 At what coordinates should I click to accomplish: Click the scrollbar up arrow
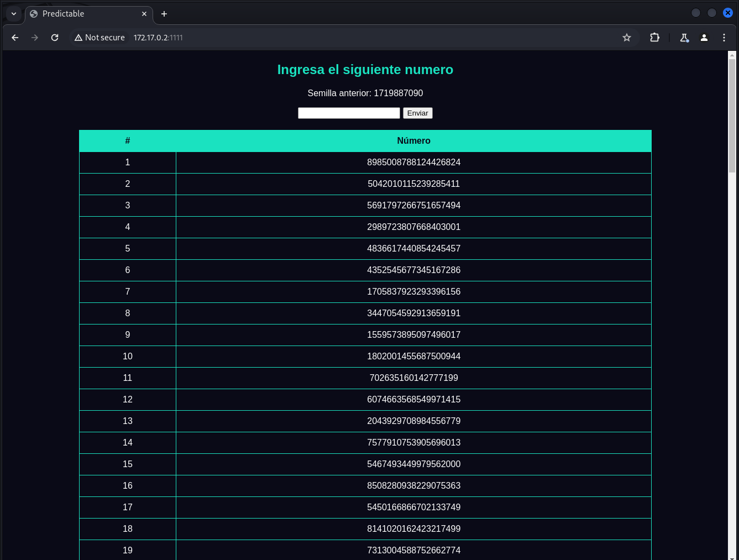(732, 55)
